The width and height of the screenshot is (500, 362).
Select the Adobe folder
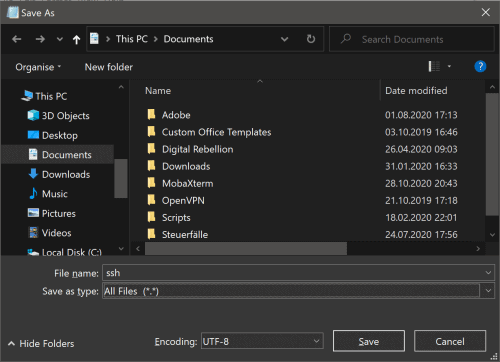176,115
